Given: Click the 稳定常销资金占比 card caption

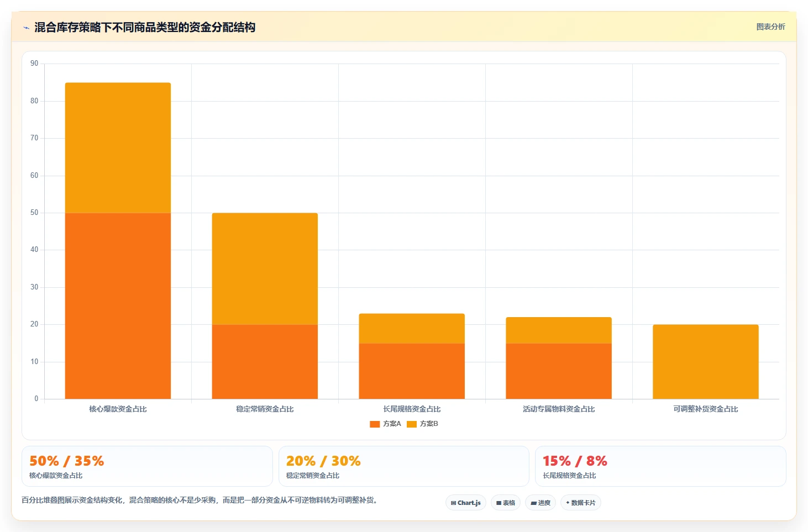Looking at the screenshot, I should coord(313,476).
